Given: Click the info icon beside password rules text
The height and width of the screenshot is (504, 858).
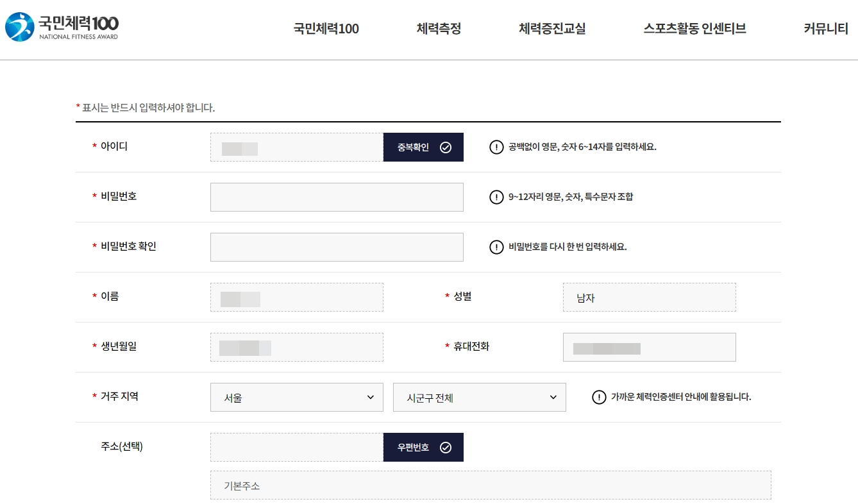Looking at the screenshot, I should (496, 197).
